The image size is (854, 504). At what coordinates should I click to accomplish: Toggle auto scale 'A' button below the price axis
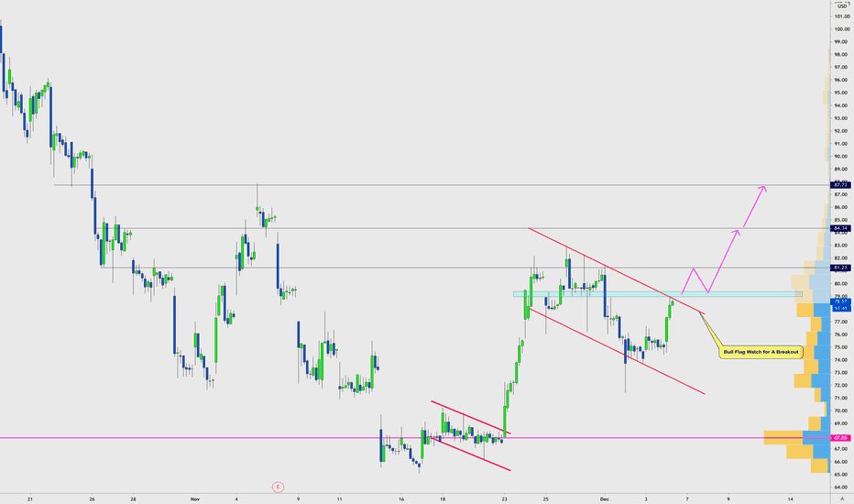842,499
